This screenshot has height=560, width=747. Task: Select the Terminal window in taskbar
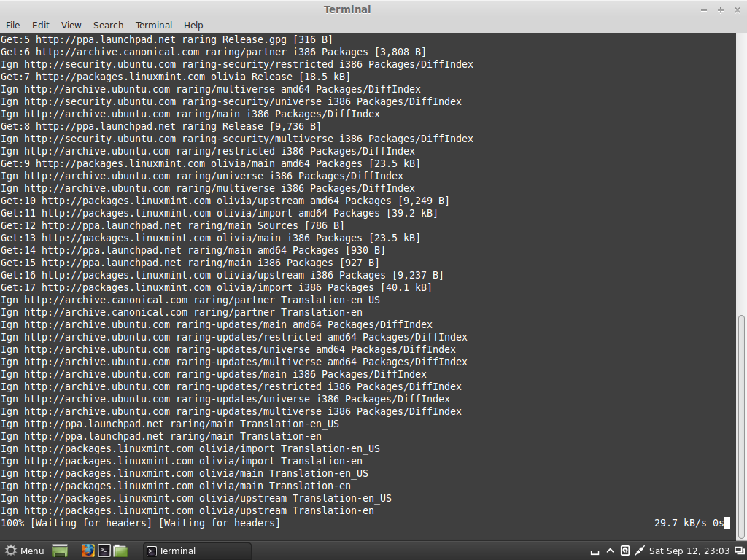coord(197,551)
